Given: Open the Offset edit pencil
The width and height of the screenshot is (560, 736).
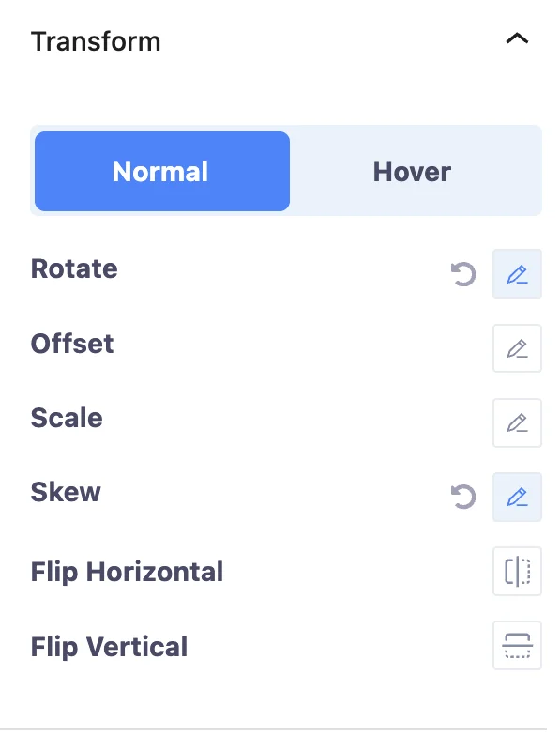Looking at the screenshot, I should pyautogui.click(x=517, y=348).
